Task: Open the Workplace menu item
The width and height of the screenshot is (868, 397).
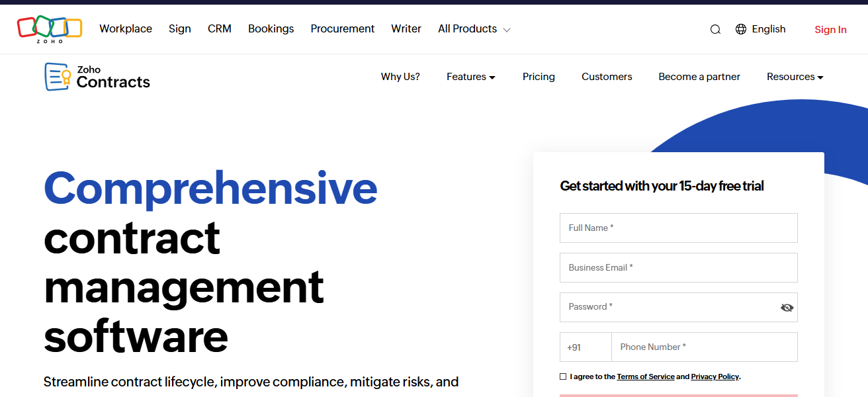Action: pyautogui.click(x=126, y=29)
